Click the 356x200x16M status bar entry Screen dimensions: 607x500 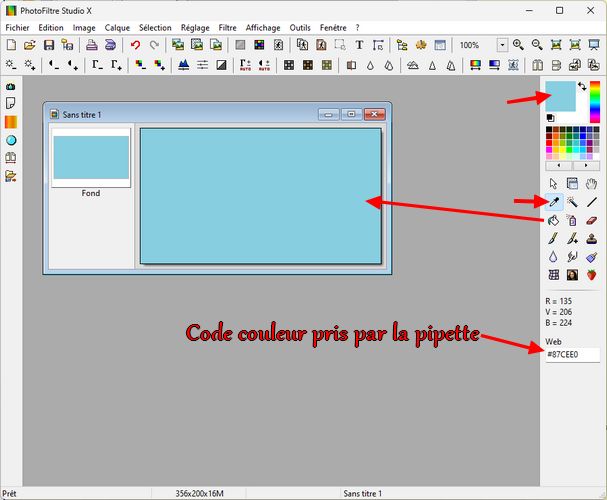click(199, 493)
